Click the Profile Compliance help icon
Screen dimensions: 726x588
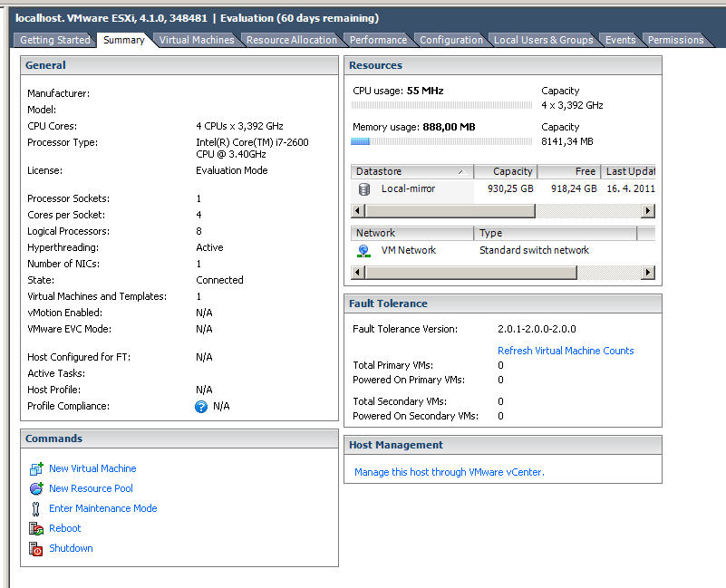pos(200,406)
